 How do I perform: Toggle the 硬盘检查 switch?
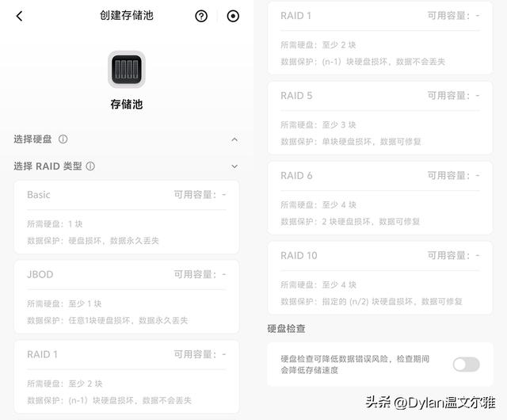[466, 365]
